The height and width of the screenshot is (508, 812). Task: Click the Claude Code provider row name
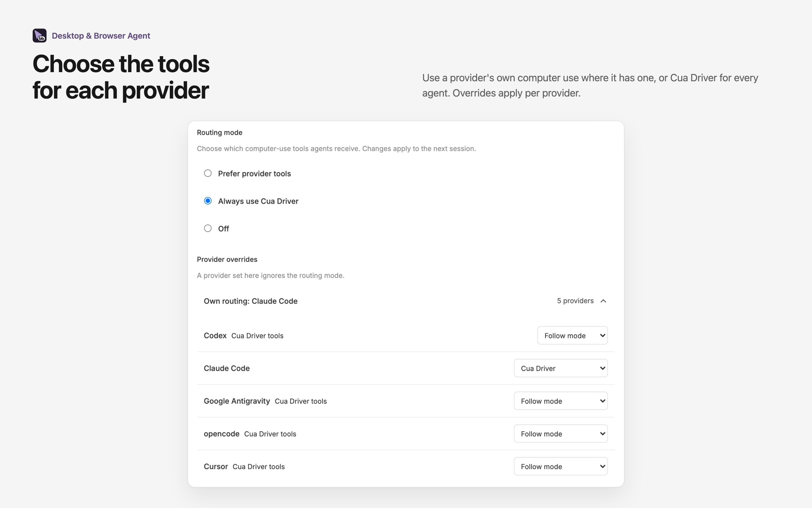pyautogui.click(x=227, y=368)
